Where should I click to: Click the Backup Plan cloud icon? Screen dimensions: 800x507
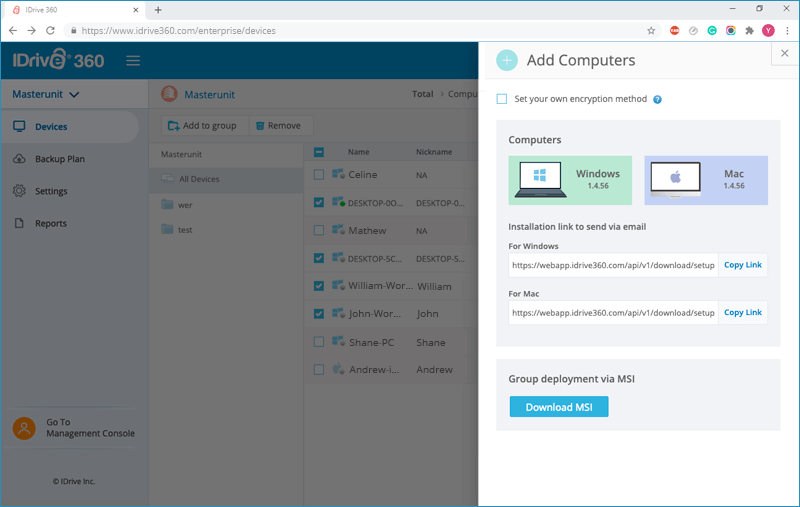(x=19, y=159)
